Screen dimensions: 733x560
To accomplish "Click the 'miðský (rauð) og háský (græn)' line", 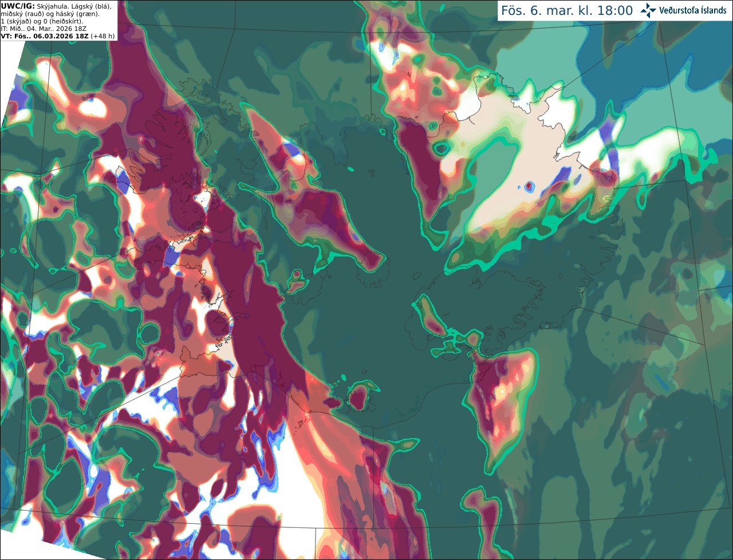I will (x=50, y=13).
